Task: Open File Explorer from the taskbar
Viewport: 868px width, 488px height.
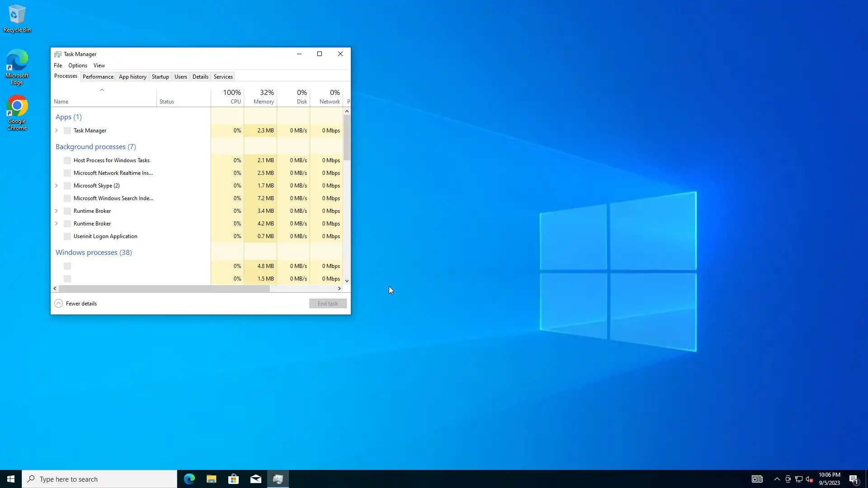Action: [x=211, y=479]
